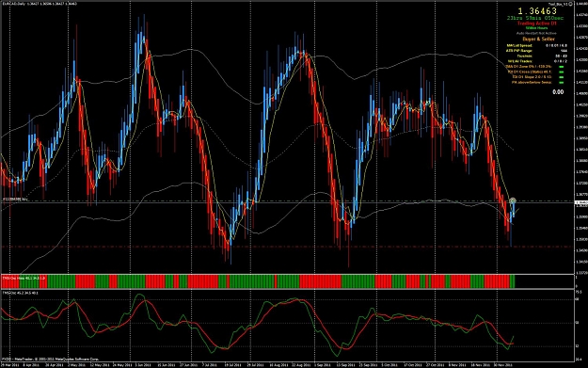Click the current price tag on price axis
Viewport: 588px width, 368px height.
pyautogui.click(x=581, y=202)
